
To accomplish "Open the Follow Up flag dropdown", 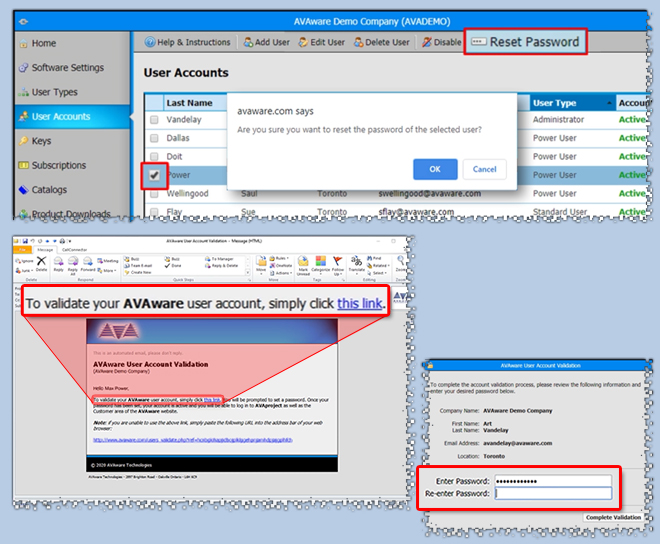I will pos(338,265).
